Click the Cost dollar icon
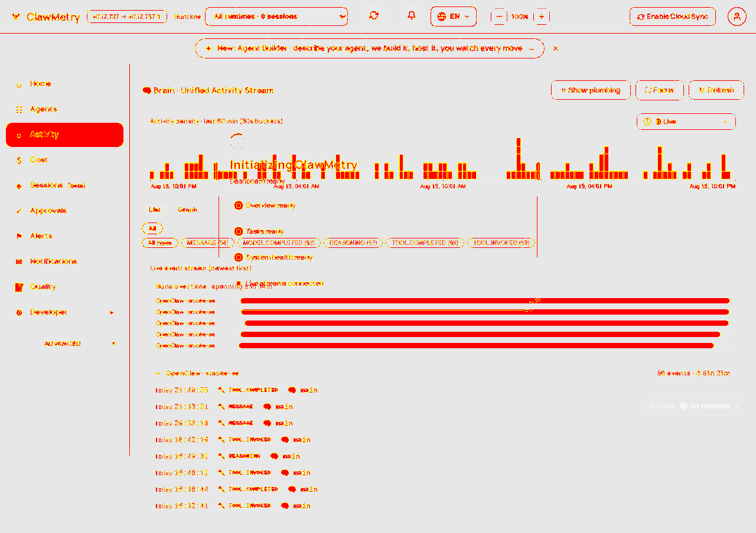Viewport: 756px width, 533px height. pos(19,161)
